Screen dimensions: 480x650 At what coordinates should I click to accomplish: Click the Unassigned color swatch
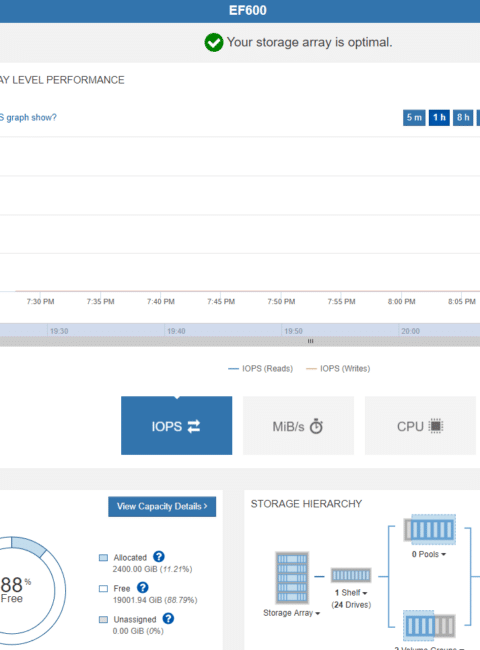click(x=103, y=620)
